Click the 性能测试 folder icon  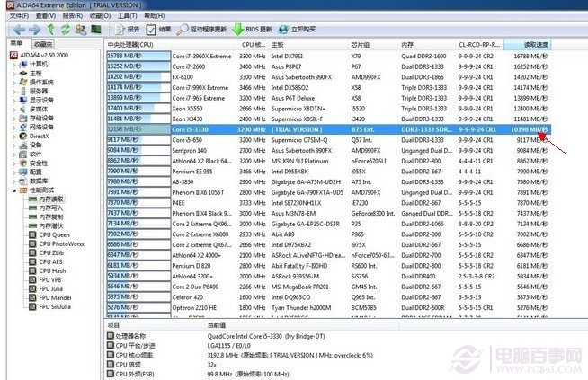[x=23, y=190]
